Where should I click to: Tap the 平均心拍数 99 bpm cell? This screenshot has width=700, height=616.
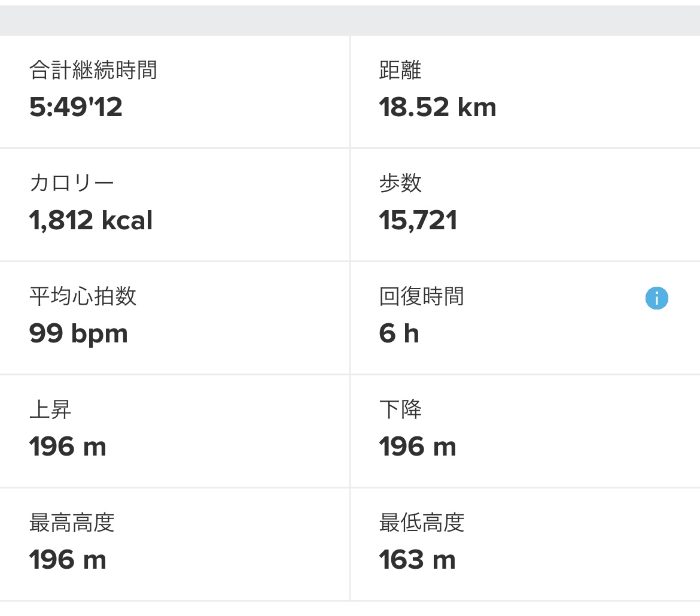click(x=175, y=318)
